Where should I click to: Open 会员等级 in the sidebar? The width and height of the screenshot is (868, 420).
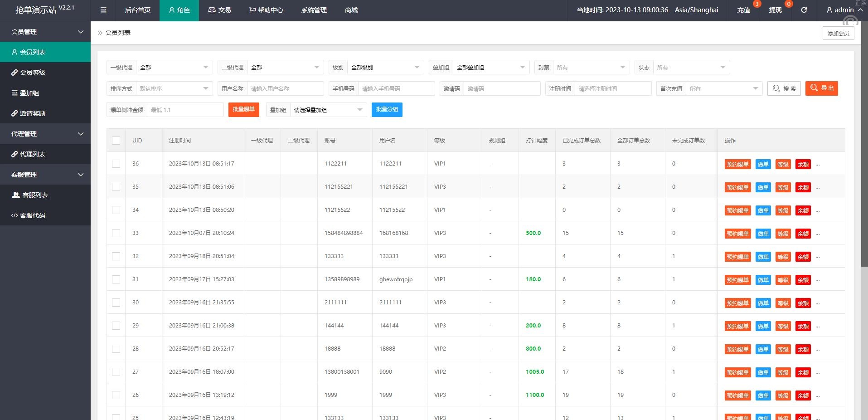pyautogui.click(x=33, y=73)
